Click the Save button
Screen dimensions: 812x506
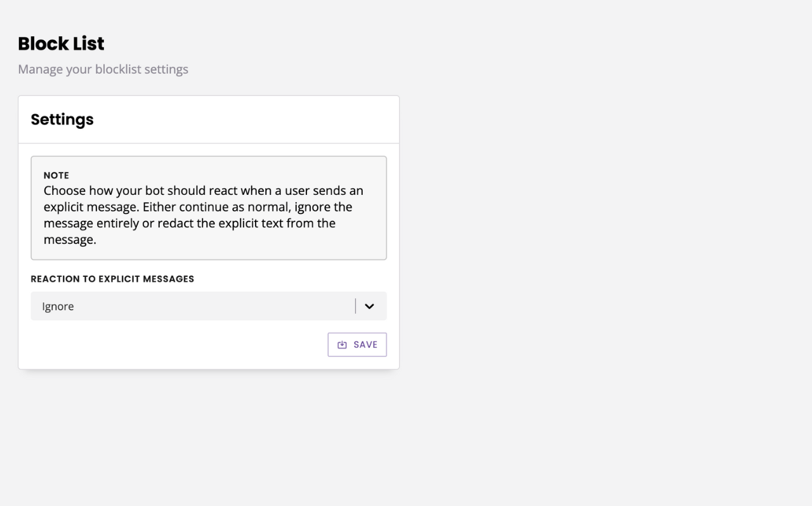[x=357, y=345]
